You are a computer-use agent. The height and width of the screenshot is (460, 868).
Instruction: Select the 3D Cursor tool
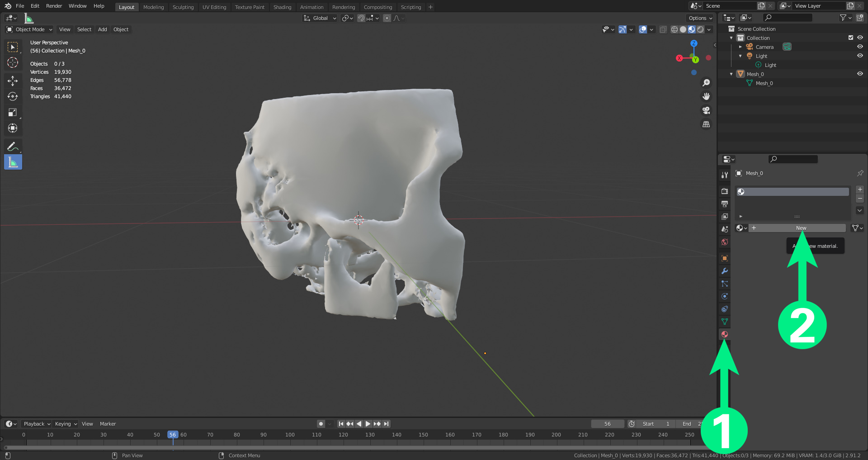pyautogui.click(x=13, y=62)
